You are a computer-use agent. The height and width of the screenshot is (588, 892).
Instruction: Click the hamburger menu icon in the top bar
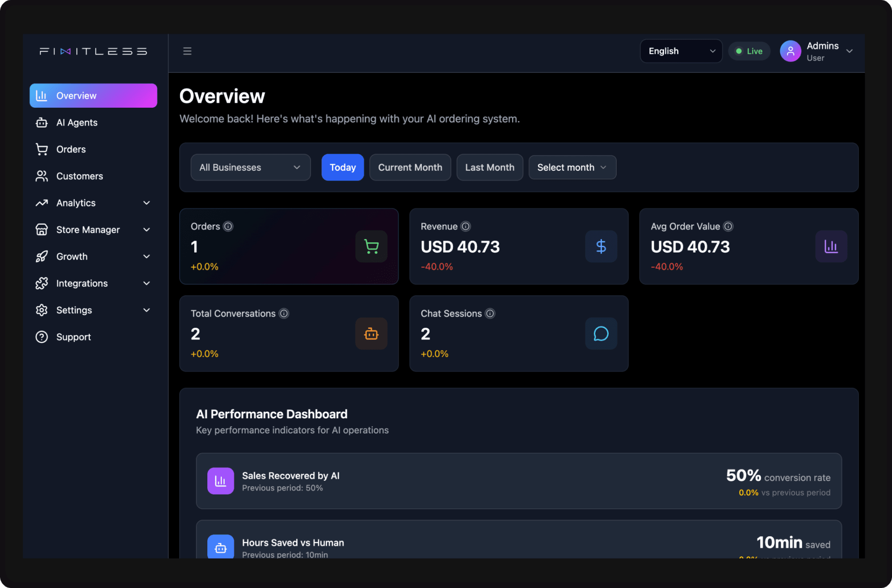click(x=187, y=51)
